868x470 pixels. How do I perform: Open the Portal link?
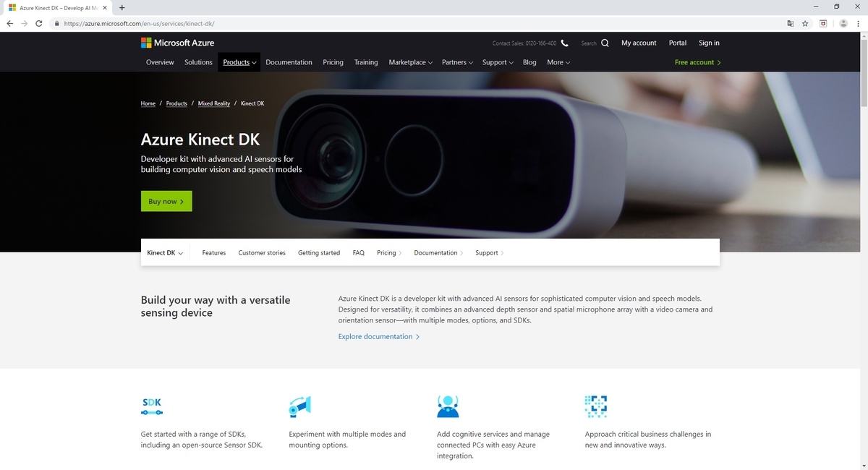click(678, 43)
